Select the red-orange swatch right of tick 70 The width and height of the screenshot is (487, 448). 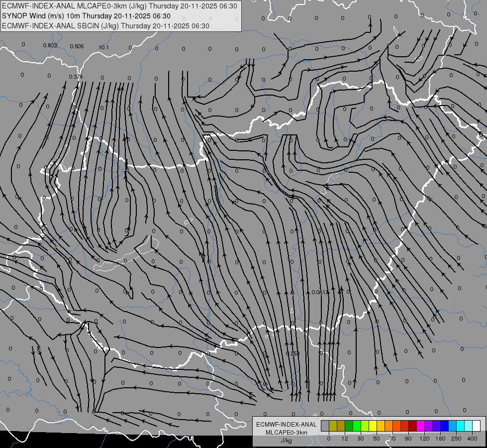(396, 426)
